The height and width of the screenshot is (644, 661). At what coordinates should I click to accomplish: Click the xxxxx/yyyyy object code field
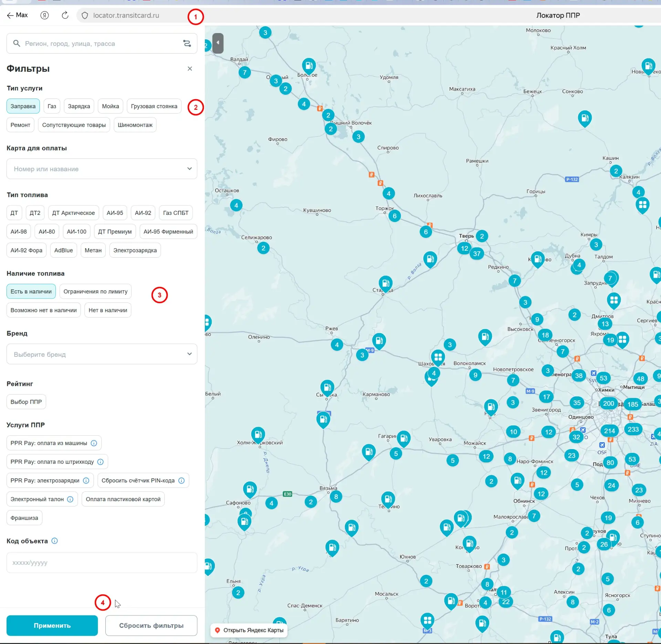coord(102,563)
